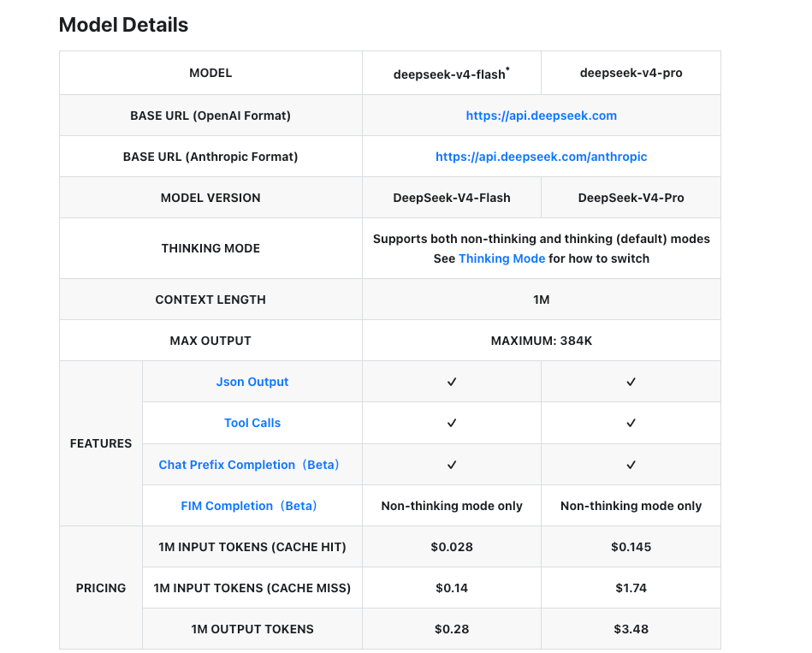The width and height of the screenshot is (812, 653).
Task: Click Chat Prefix Completion checkmark for flash
Action: [x=452, y=465]
